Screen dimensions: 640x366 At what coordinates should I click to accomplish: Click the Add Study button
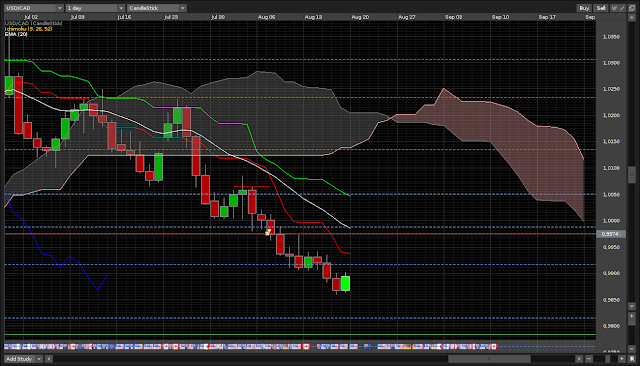[x=19, y=359]
